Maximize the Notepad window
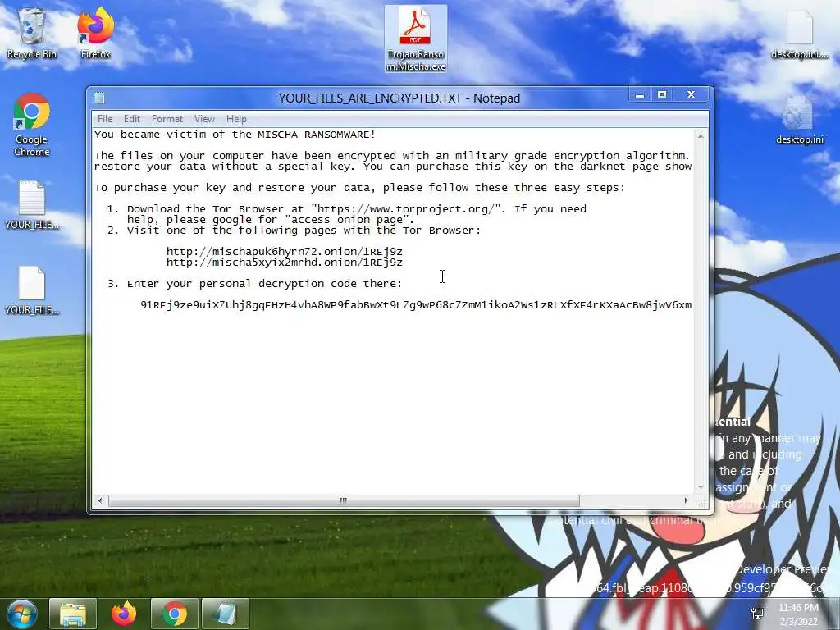Viewport: 840px width, 630px height. pyautogui.click(x=662, y=95)
